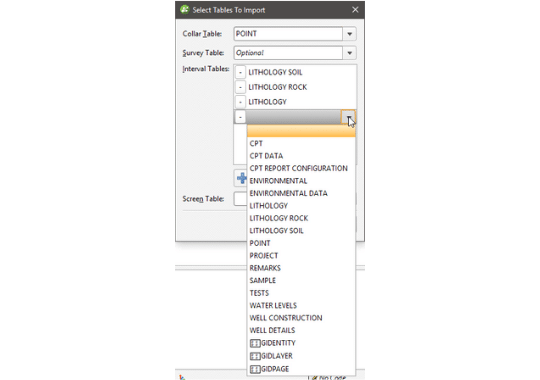Close the Select Tables To Import dialog
540x380 pixels.
pos(355,10)
